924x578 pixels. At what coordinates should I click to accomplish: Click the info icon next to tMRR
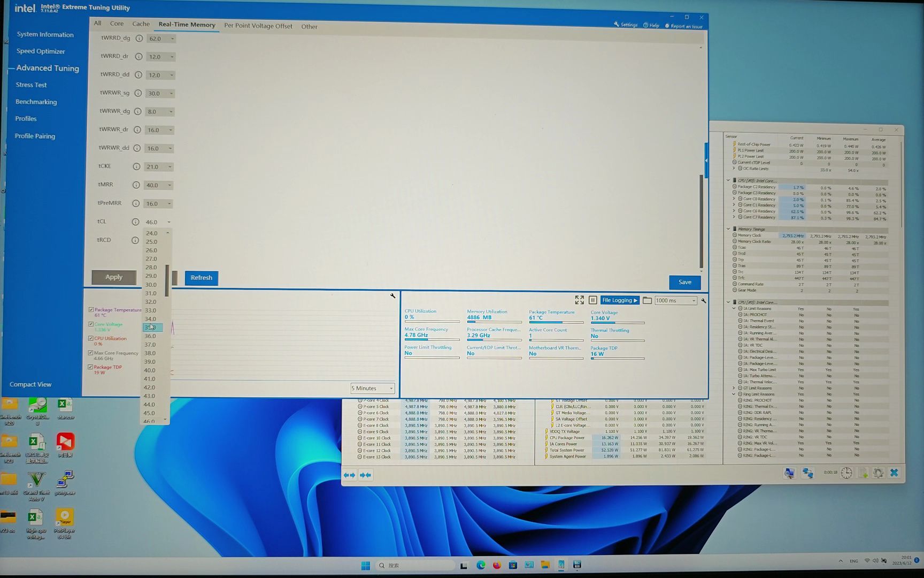pyautogui.click(x=136, y=185)
